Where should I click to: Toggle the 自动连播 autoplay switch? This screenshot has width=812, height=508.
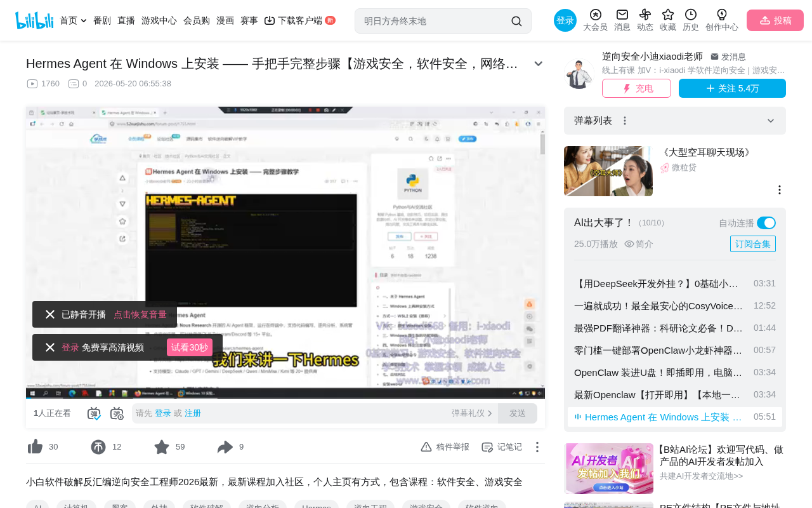(x=766, y=223)
